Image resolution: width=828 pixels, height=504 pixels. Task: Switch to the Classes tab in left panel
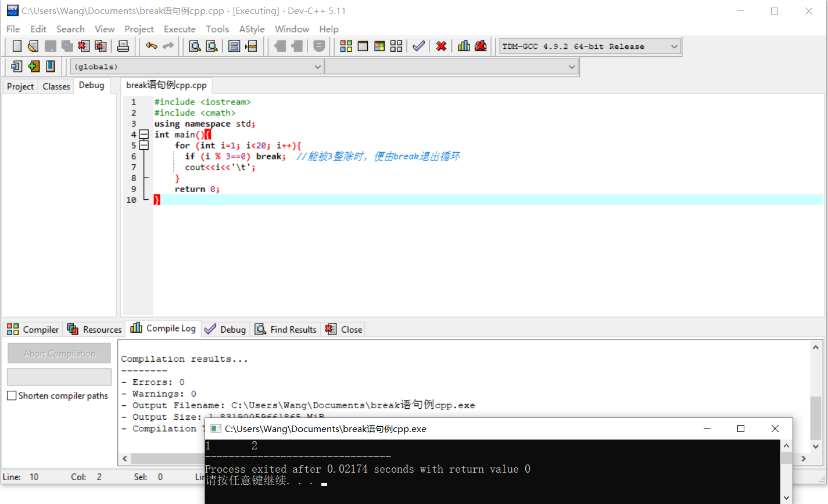[56, 87]
